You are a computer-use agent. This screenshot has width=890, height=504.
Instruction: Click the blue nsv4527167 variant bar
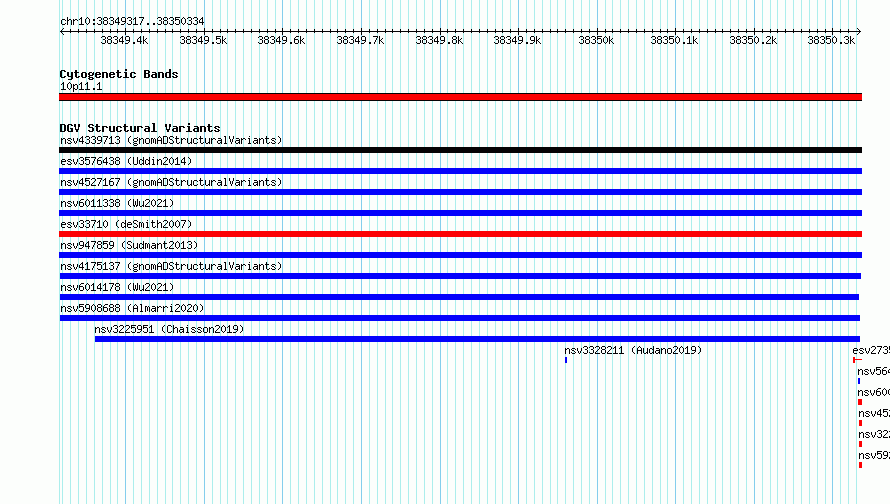click(460, 192)
